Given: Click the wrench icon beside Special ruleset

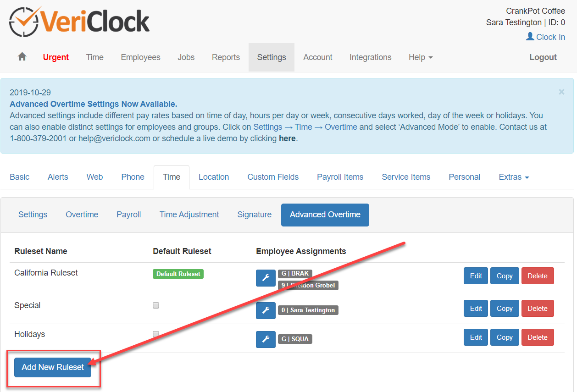Looking at the screenshot, I should coord(266,310).
